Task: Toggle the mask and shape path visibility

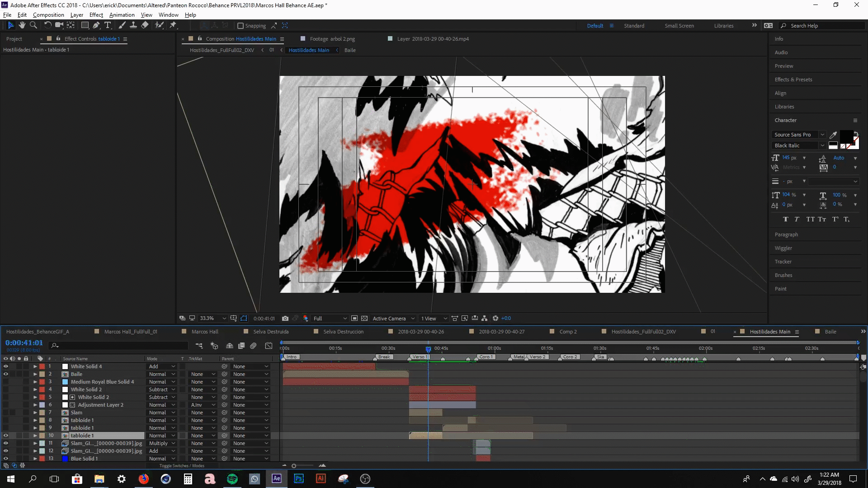Action: [x=244, y=319]
